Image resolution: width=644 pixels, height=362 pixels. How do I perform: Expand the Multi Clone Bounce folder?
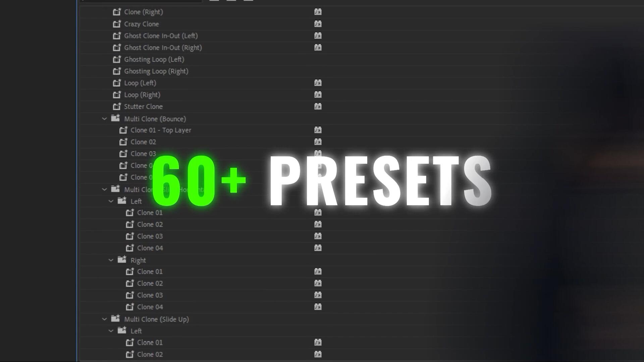coord(104,118)
